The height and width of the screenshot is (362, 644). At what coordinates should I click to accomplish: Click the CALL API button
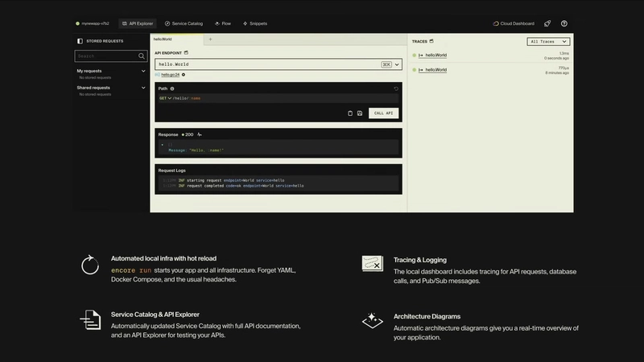[x=384, y=113]
